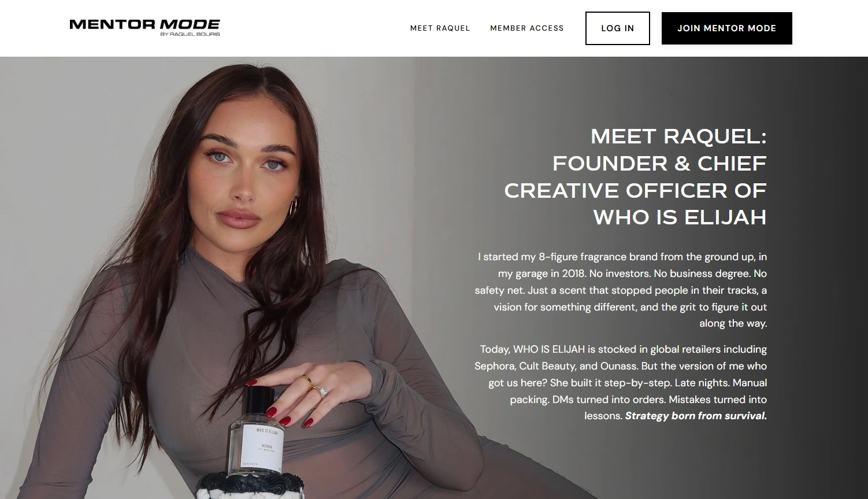Click the "Meet Raquel:" headline line
The width and height of the screenshot is (868, 499).
[678, 136]
